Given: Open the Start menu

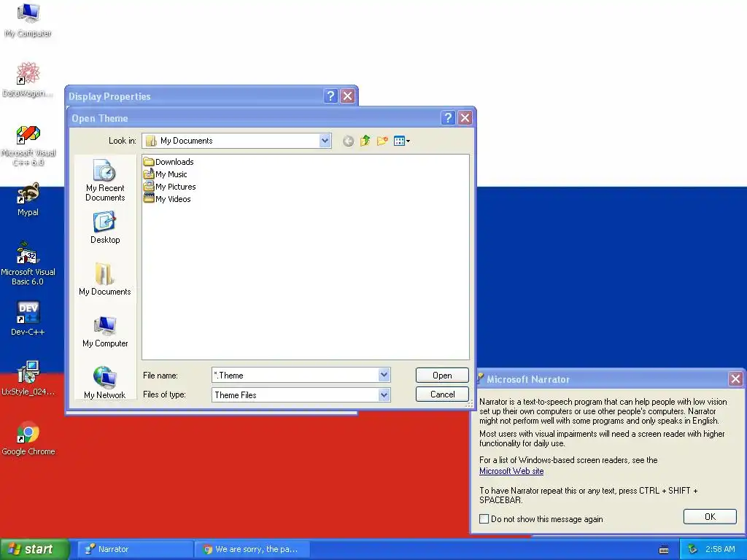Looking at the screenshot, I should 34,550.
